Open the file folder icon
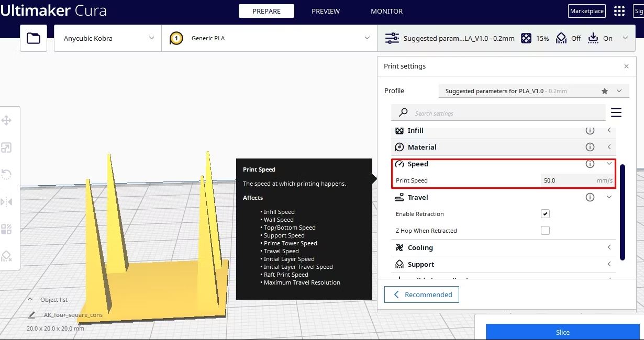 pos(34,38)
